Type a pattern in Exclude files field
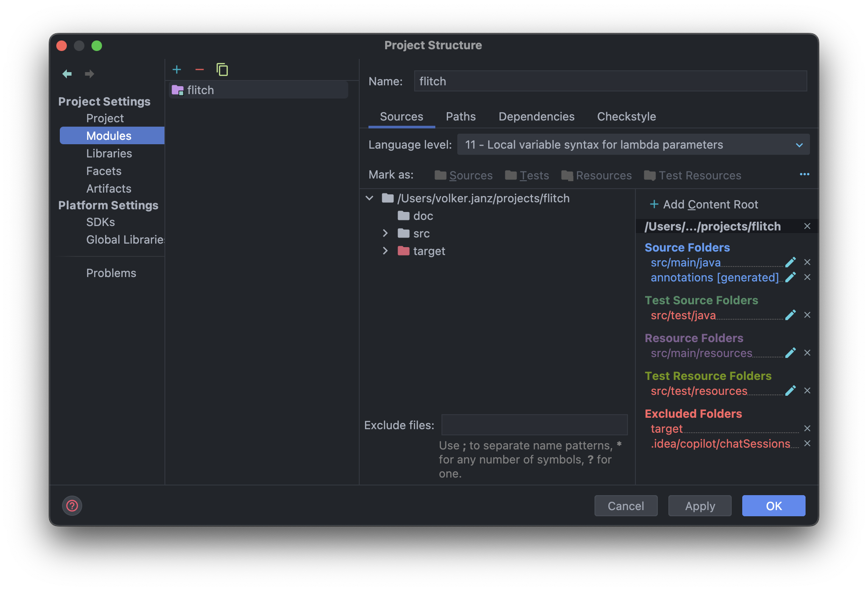This screenshot has width=868, height=591. (534, 425)
